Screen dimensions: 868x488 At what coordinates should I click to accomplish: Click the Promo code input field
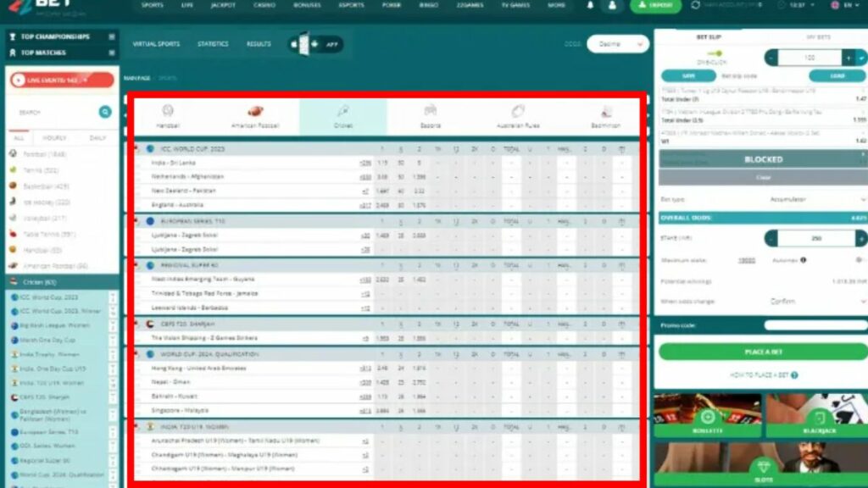[815, 325]
